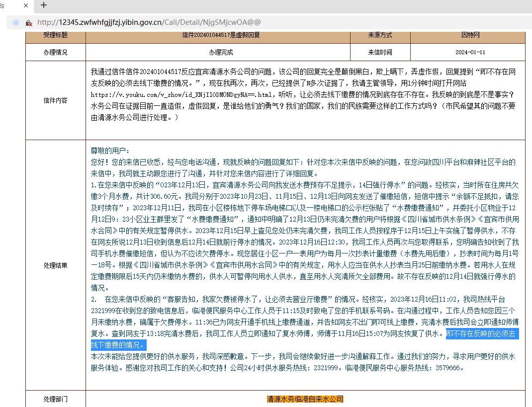The height and width of the screenshot is (407, 532).
Task: Click the 处理结果 row label
Action: tap(55, 265)
